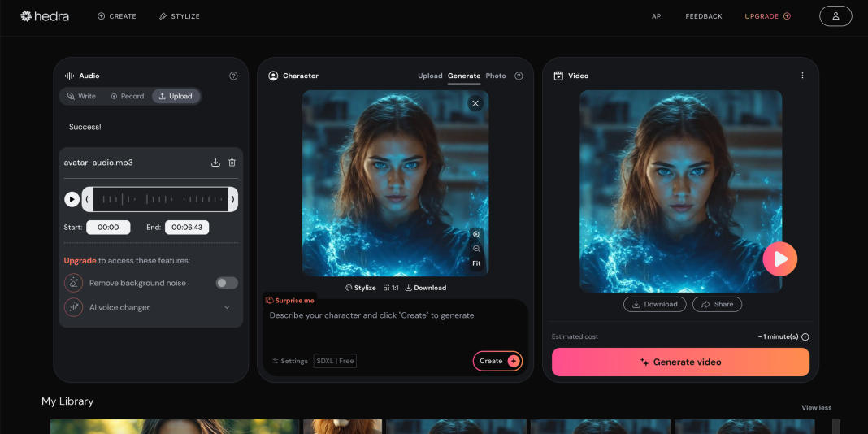The width and height of the screenshot is (868, 434).
Task: Click the Video panel title icon
Action: [558, 76]
